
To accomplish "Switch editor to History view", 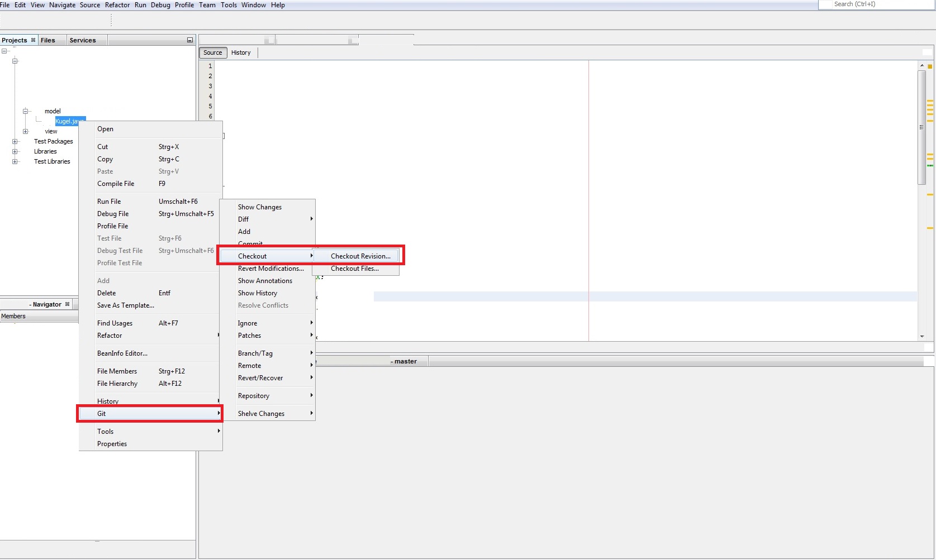I will click(x=241, y=52).
